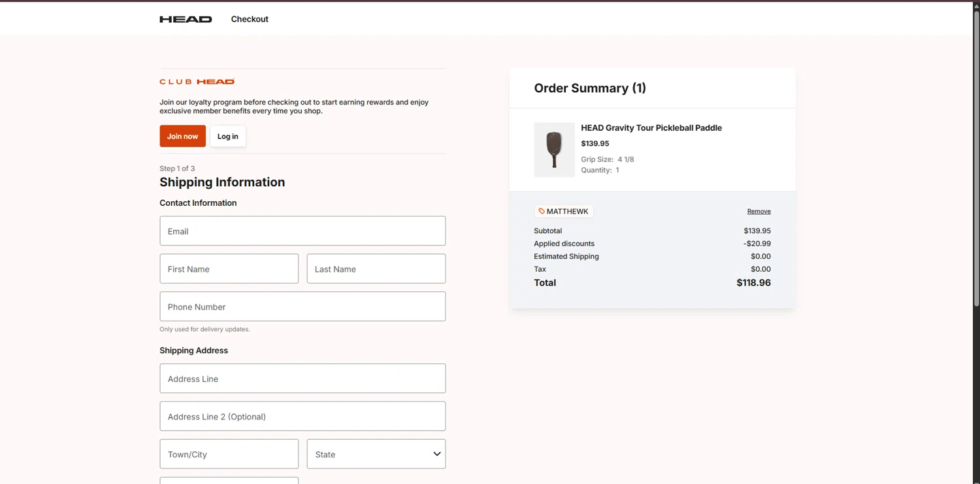Image resolution: width=980 pixels, height=484 pixels.
Task: Focus the Last Name field
Action: click(376, 268)
